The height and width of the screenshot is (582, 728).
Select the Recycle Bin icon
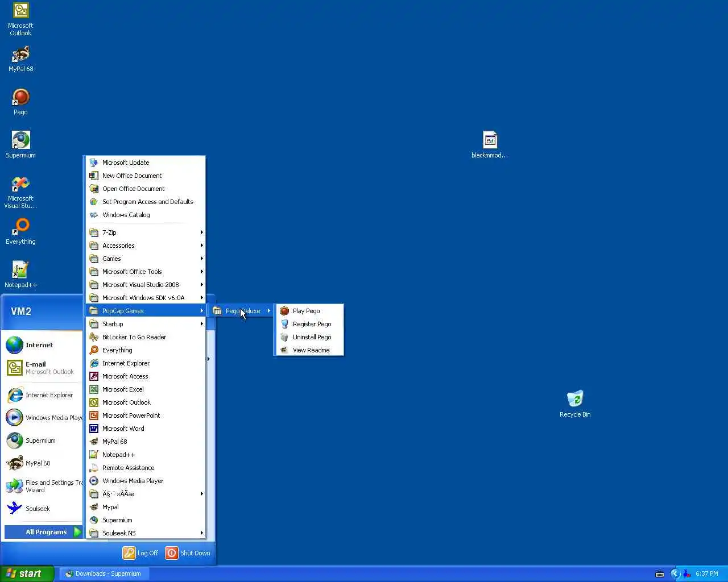[x=575, y=404]
